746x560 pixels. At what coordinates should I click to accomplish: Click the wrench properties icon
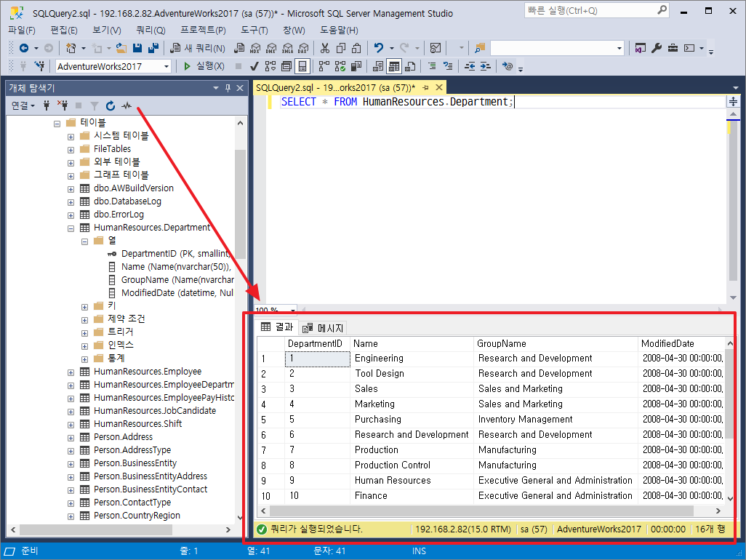657,48
